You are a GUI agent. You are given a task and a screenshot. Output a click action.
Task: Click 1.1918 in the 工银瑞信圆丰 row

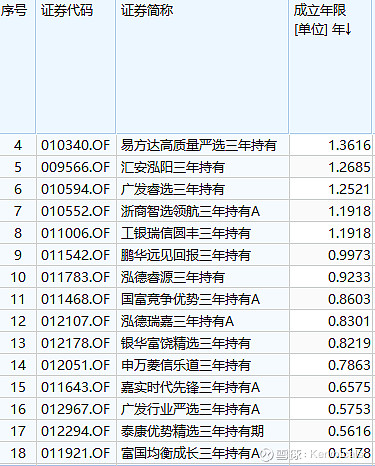[349, 233]
